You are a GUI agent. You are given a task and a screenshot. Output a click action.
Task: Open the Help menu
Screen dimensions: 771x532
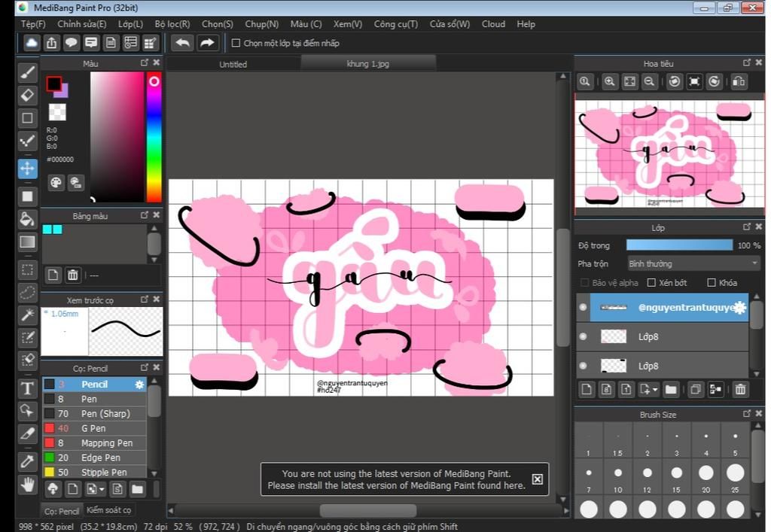[526, 24]
